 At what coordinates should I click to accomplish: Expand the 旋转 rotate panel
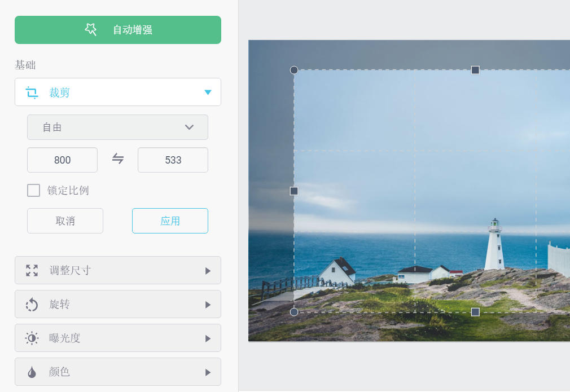[118, 304]
